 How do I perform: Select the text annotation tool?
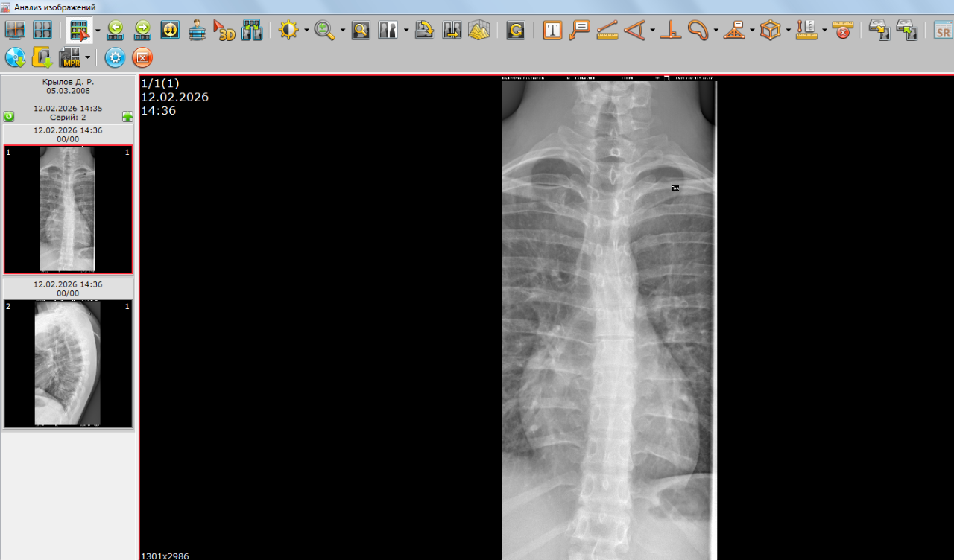552,31
